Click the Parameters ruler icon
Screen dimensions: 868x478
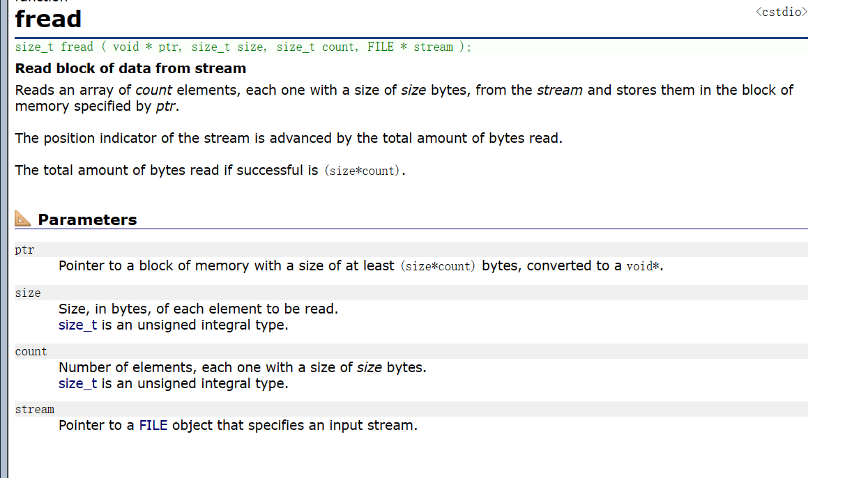tap(23, 219)
